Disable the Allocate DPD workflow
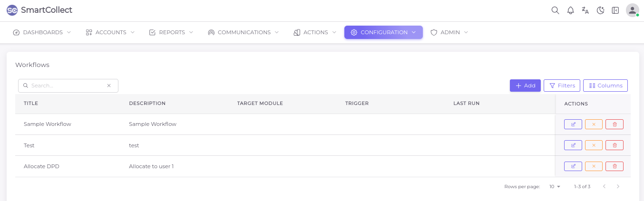 594,166
